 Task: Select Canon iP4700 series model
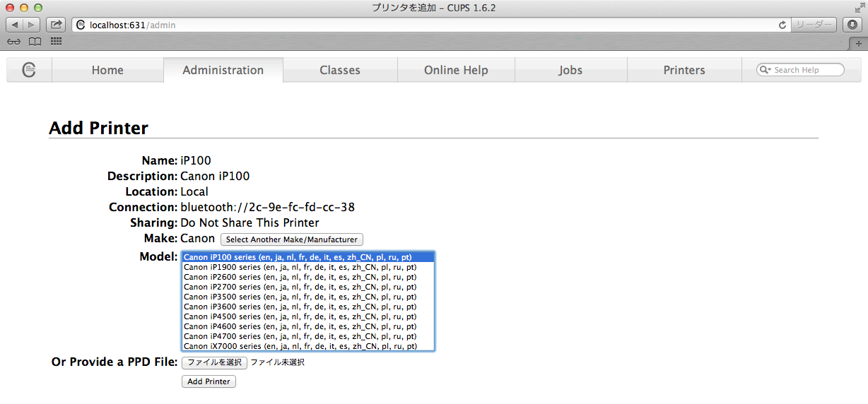pyautogui.click(x=308, y=336)
